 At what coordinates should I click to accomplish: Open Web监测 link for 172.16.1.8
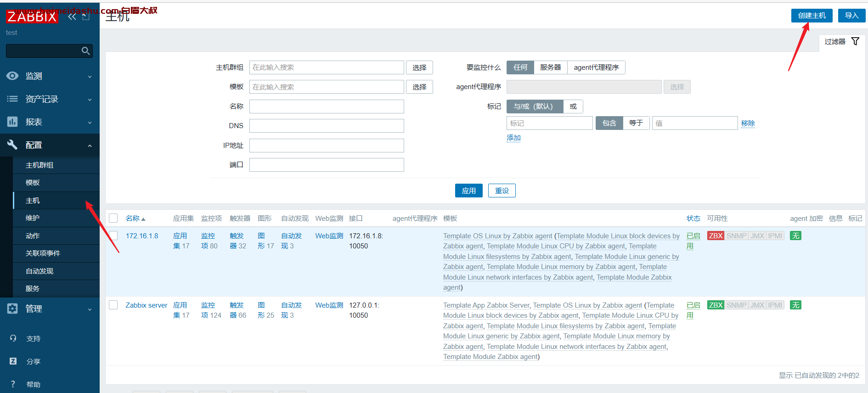[x=329, y=236]
